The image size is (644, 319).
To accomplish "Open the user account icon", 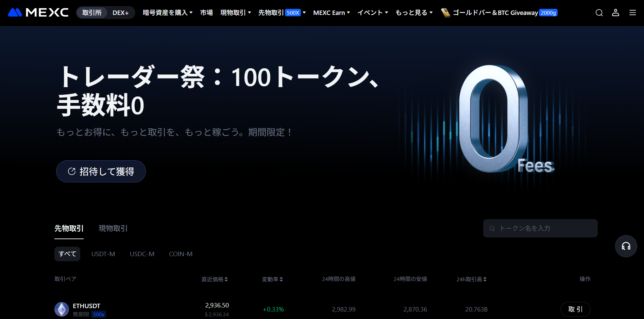I will coord(615,13).
